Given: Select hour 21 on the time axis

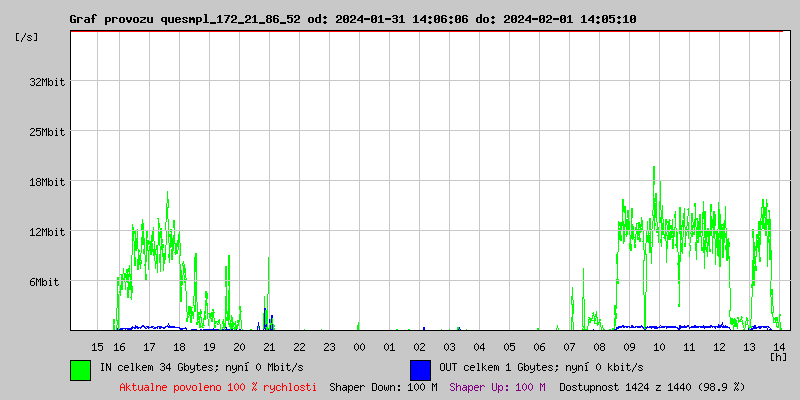Looking at the screenshot, I should (269, 346).
